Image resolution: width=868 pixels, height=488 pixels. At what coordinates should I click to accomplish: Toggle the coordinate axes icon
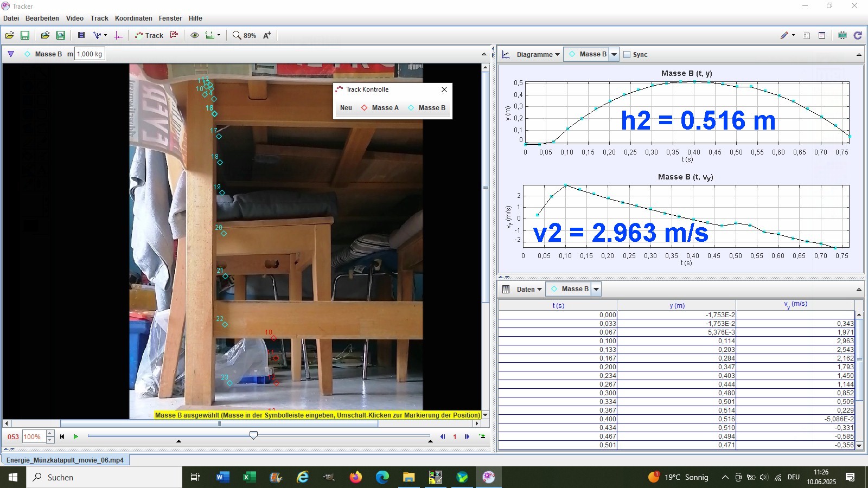pyautogui.click(x=118, y=35)
